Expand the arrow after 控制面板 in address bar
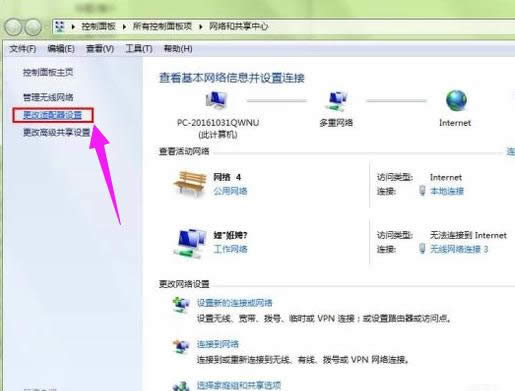Screen dimensions: 515x391 tap(124, 27)
